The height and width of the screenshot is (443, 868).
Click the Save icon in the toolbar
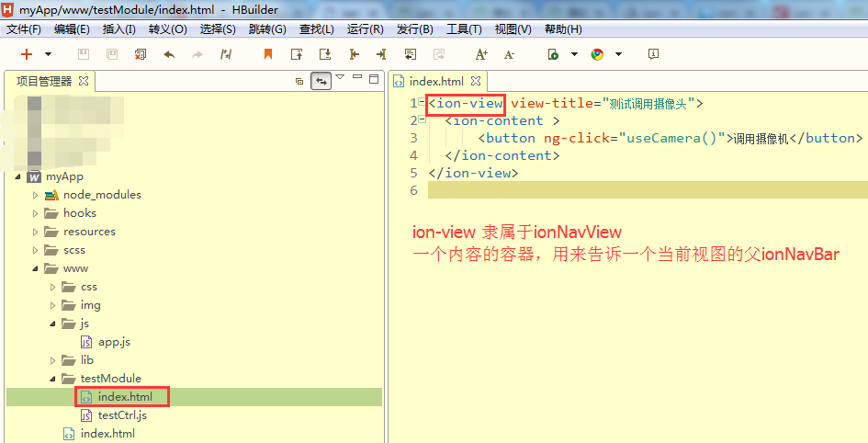click(84, 54)
